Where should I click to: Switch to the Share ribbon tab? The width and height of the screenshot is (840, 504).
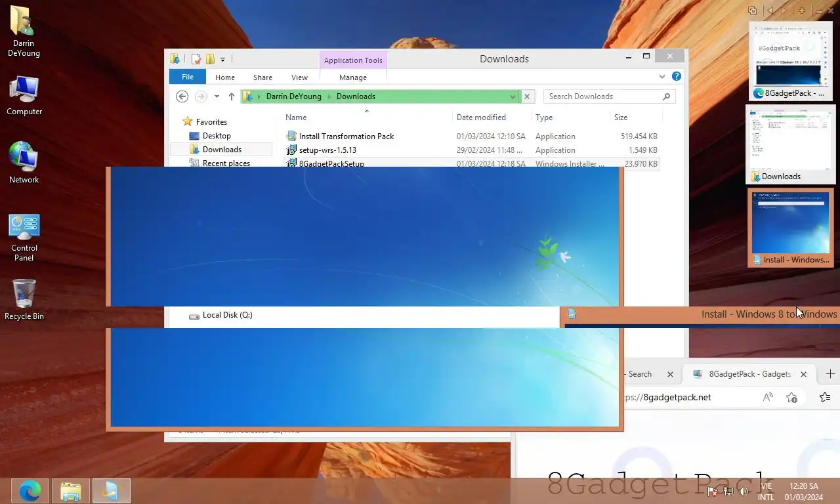[x=262, y=77]
